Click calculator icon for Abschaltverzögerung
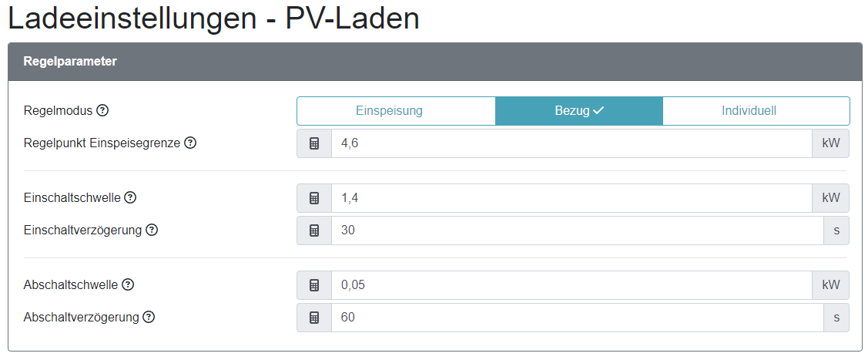868x360 pixels. tap(314, 318)
